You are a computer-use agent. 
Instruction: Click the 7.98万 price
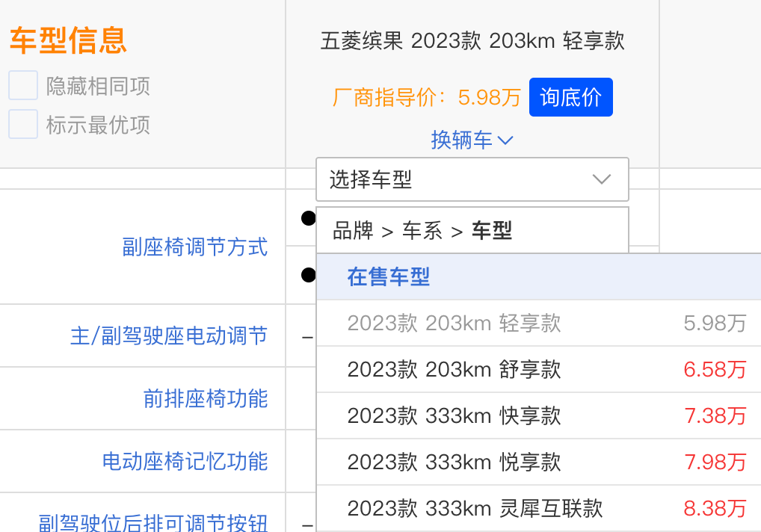pos(715,463)
